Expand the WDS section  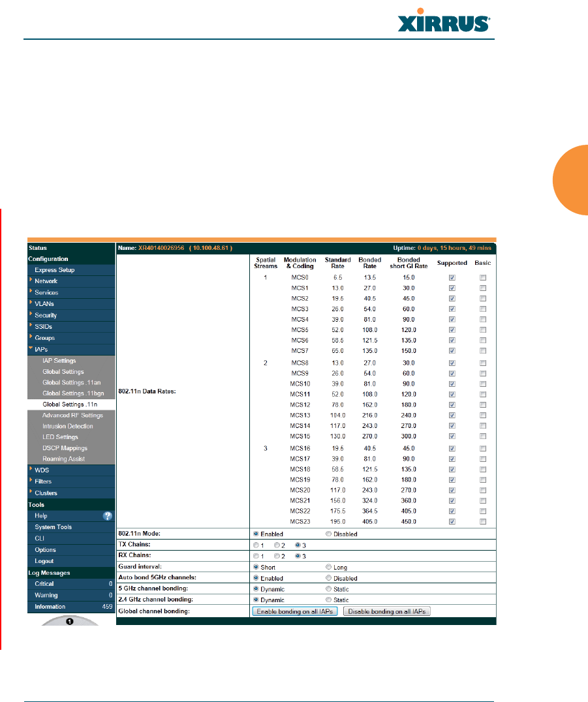tap(42, 470)
